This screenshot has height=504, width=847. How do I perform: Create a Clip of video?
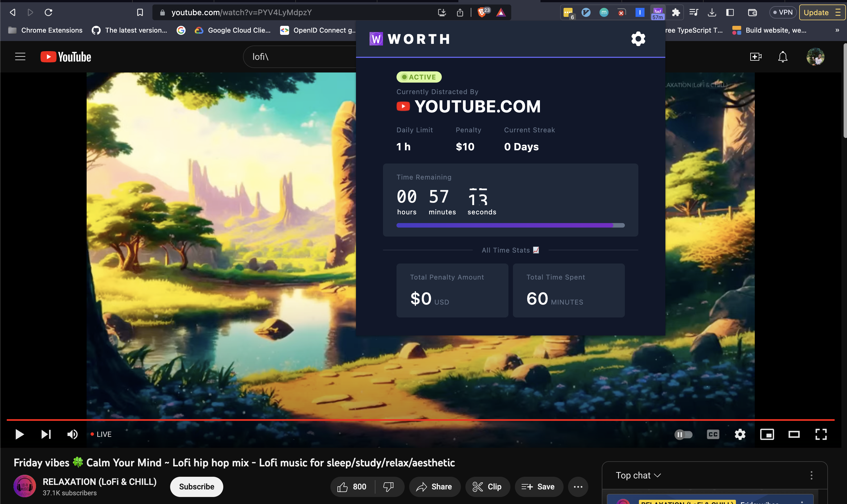pyautogui.click(x=487, y=487)
